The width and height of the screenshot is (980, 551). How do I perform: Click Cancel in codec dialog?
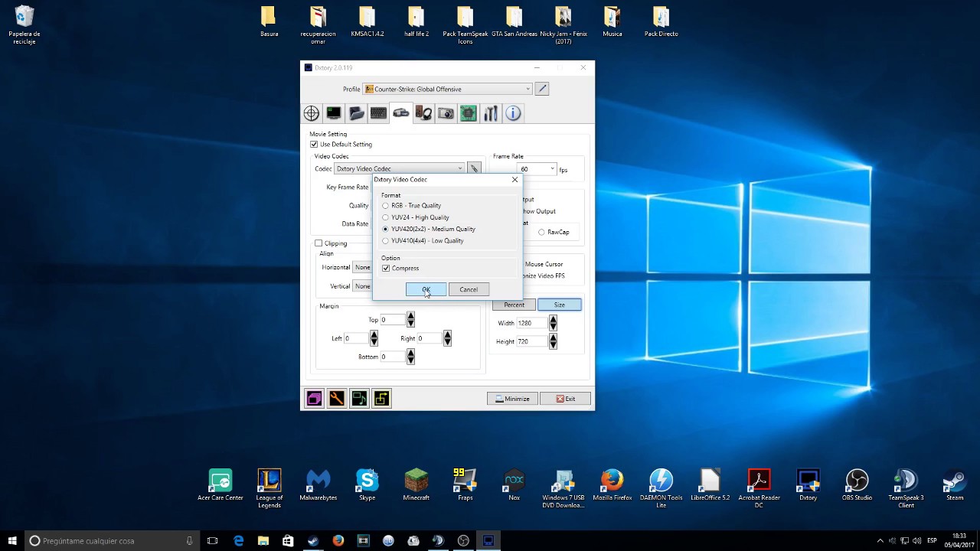tap(469, 289)
